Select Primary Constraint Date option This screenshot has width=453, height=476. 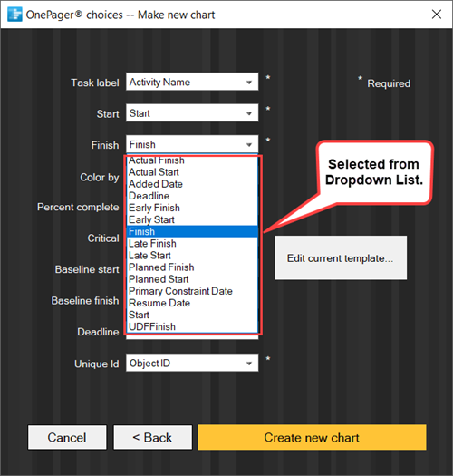tap(192, 291)
